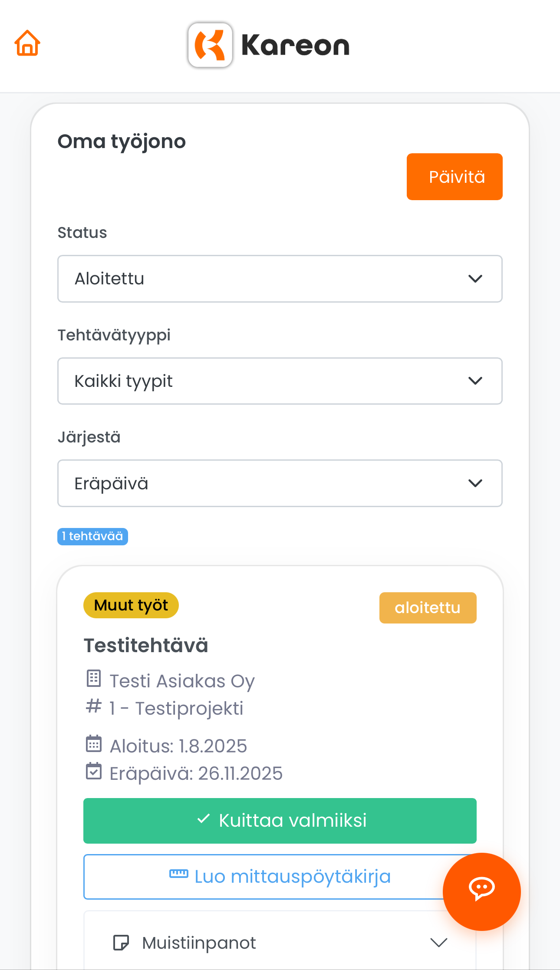Go to the home page icon
Screen dimensions: 560x970
coord(27,43)
